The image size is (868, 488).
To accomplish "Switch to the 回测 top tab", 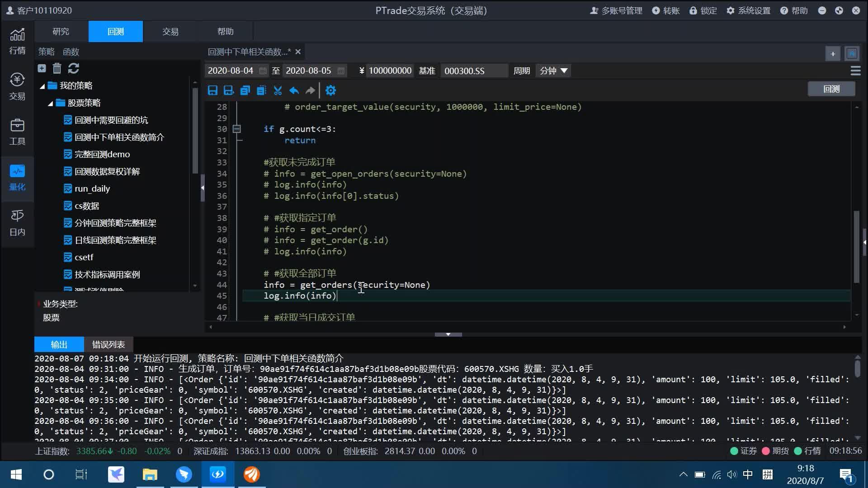I will [x=116, y=31].
